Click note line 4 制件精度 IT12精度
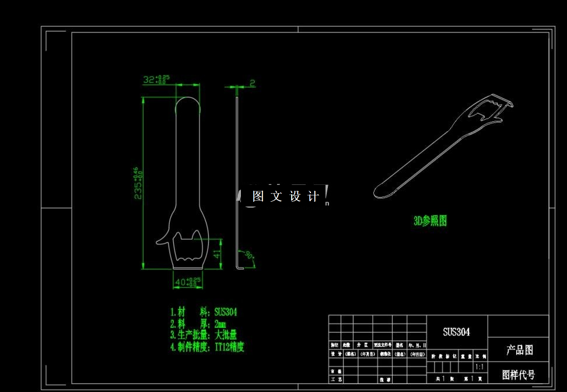 click(207, 347)
